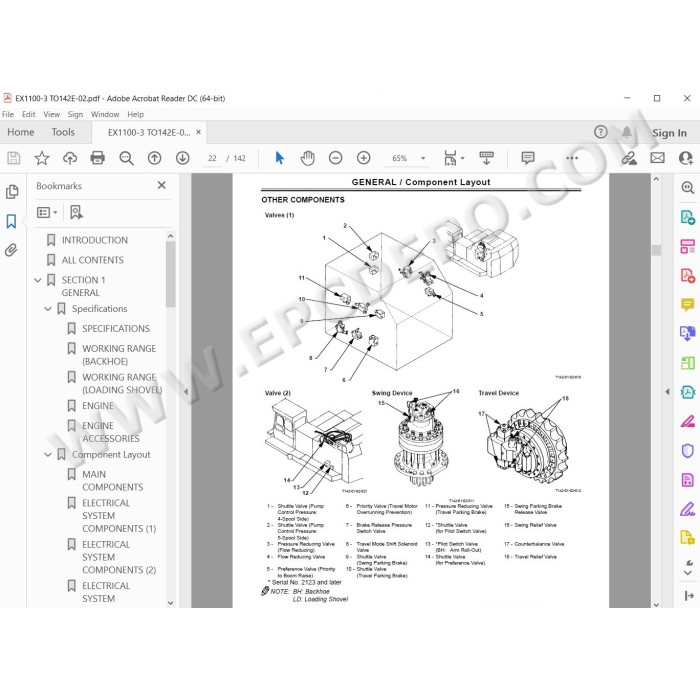Open yellow Comment tool in right pane

point(688,305)
